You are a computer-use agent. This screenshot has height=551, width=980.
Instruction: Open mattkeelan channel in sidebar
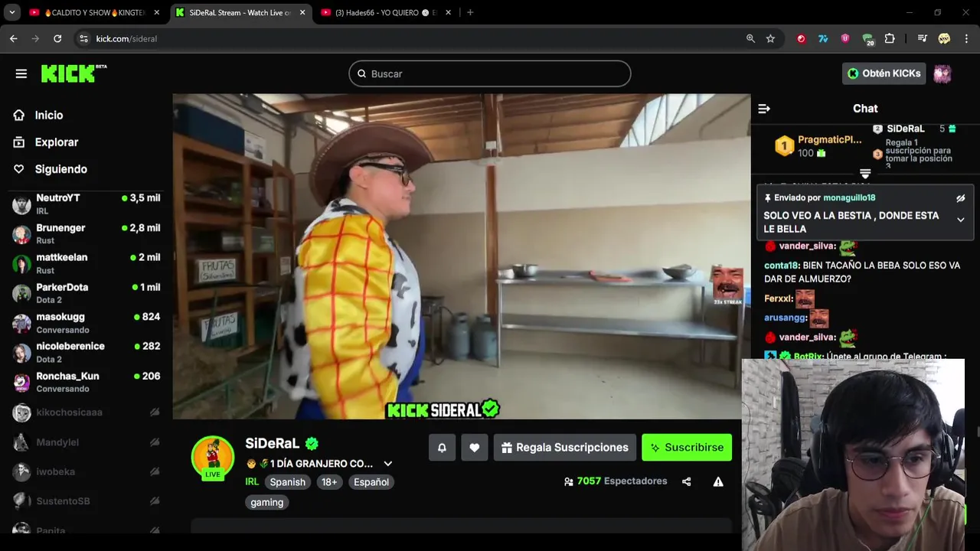point(87,263)
